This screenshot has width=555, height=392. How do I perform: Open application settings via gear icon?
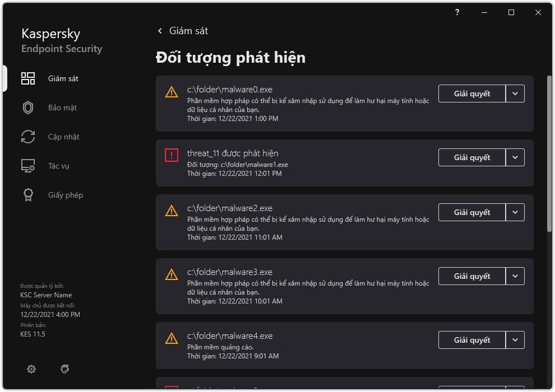(31, 369)
